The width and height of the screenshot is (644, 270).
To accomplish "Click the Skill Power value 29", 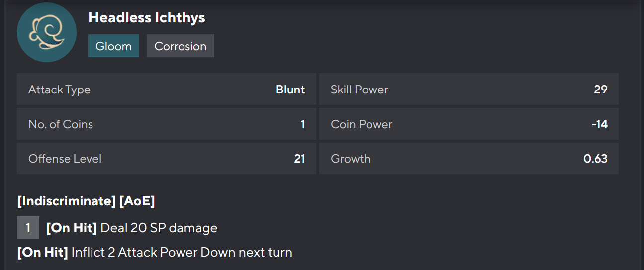I will 600,90.
